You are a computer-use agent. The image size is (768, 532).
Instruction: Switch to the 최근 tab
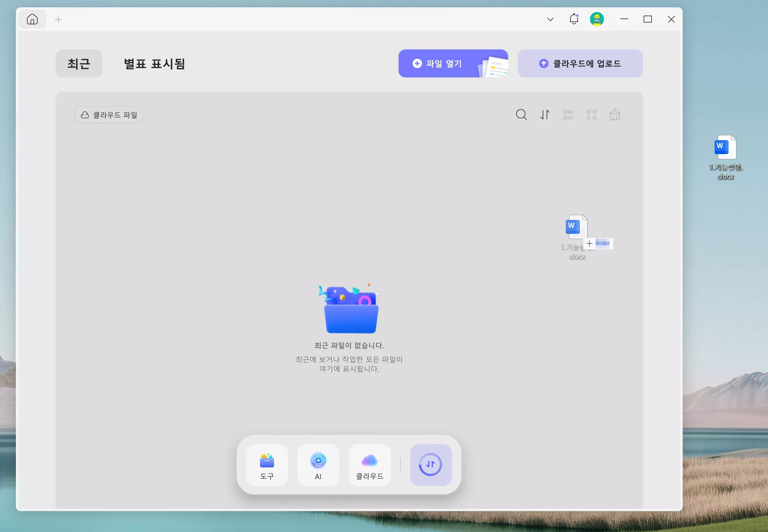click(x=79, y=63)
